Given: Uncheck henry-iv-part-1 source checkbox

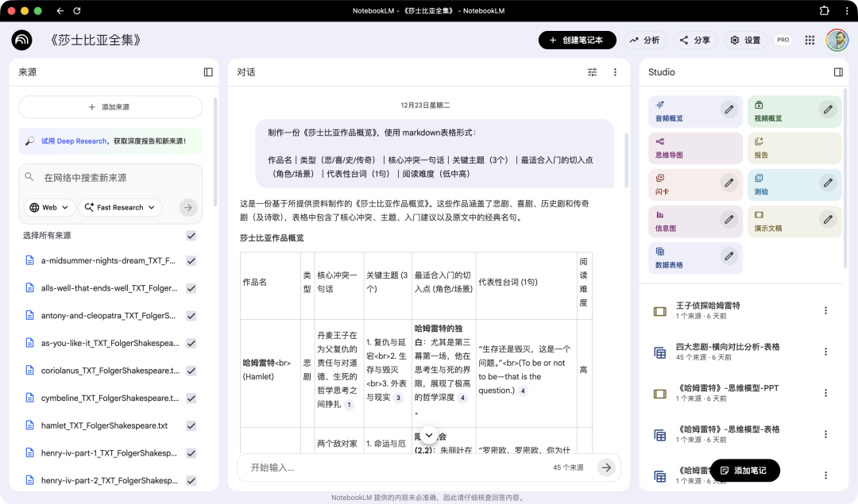Looking at the screenshot, I should tap(191, 453).
